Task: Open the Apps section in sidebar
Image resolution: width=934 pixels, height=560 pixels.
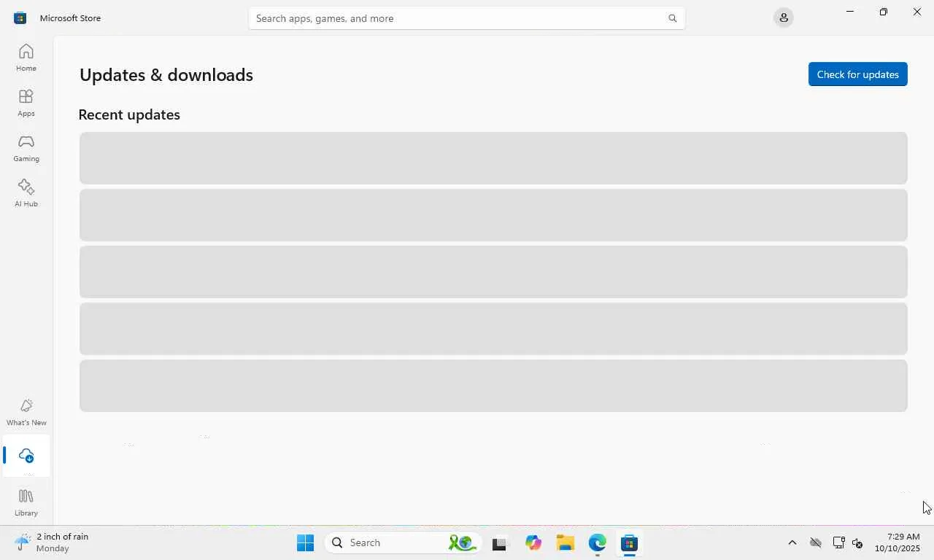Action: click(26, 103)
